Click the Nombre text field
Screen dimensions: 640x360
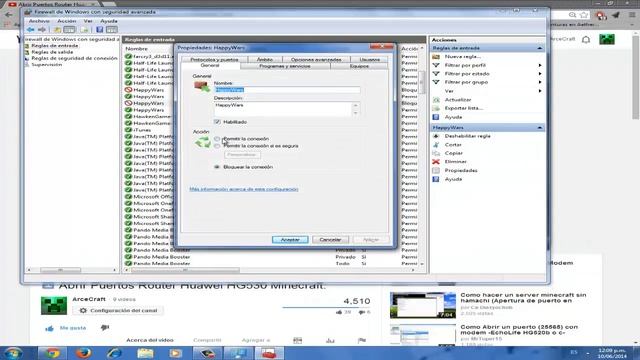(287, 90)
